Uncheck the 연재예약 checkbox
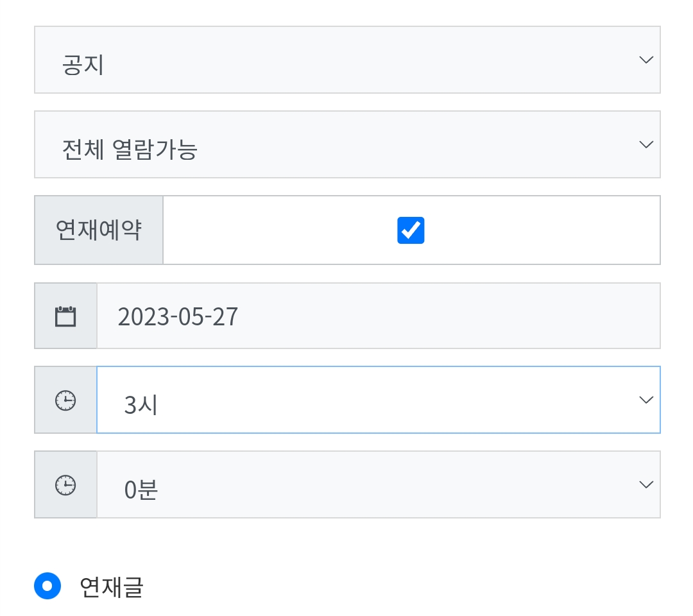693x616 pixels. pos(411,230)
